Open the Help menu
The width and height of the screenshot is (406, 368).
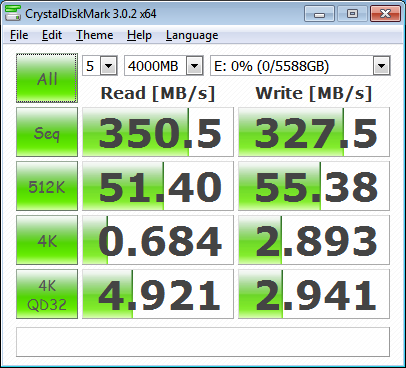click(x=139, y=35)
